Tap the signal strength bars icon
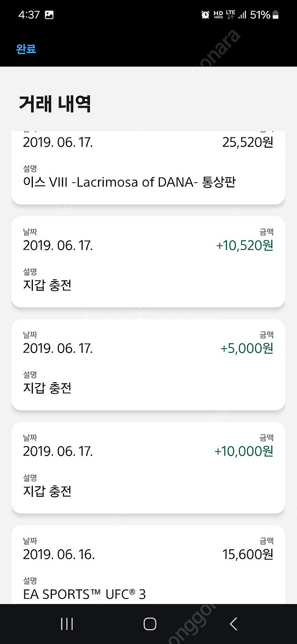This screenshot has height=644, width=297. [x=242, y=15]
